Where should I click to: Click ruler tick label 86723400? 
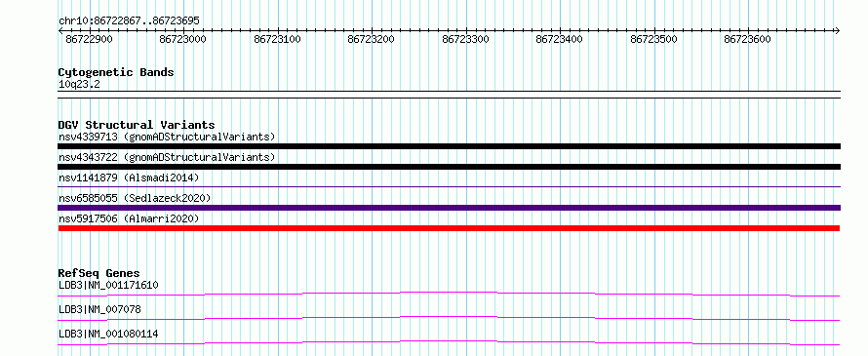pos(559,39)
